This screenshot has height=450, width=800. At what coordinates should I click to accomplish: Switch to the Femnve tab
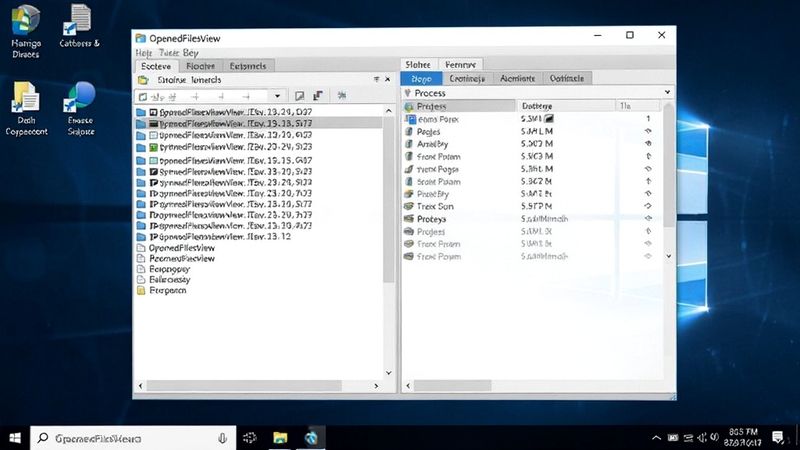click(x=460, y=64)
